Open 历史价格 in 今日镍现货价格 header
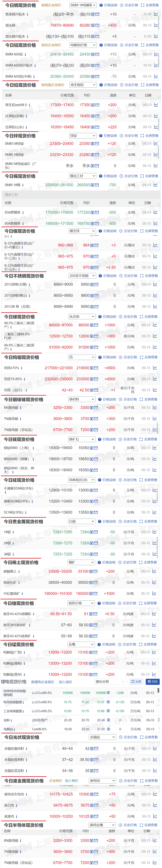This screenshot has width=162, height=868. tap(129, 231)
